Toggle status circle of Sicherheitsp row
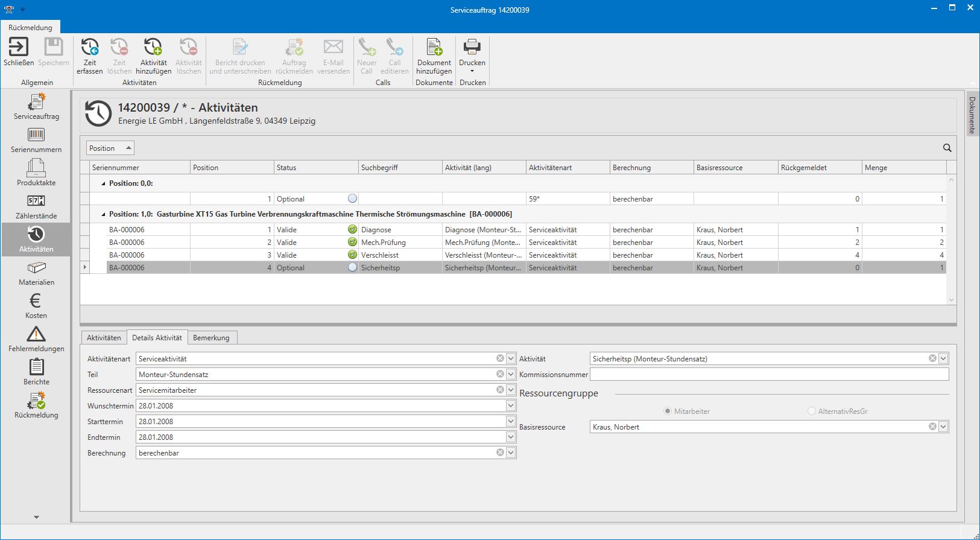Screen dimensions: 980x540 353,267
